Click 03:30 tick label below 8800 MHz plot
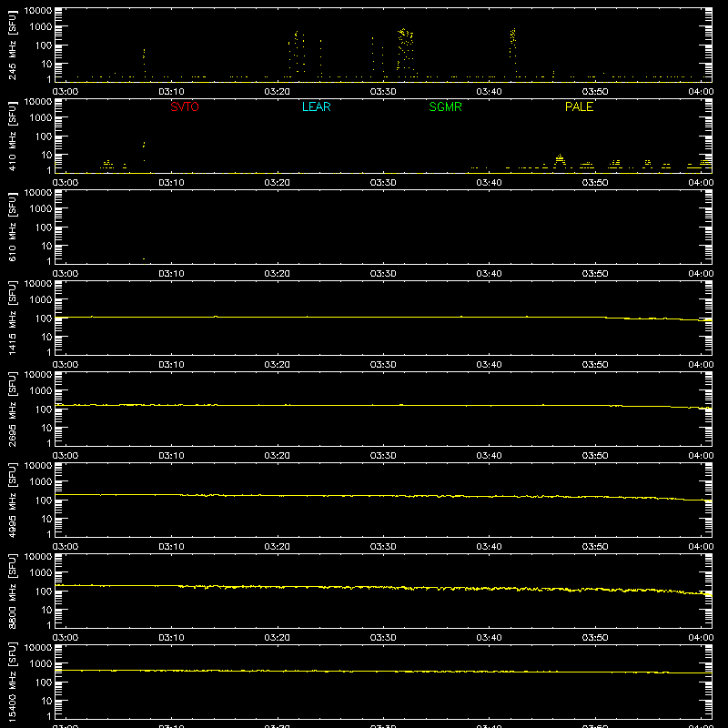The image size is (728, 728). [x=383, y=638]
